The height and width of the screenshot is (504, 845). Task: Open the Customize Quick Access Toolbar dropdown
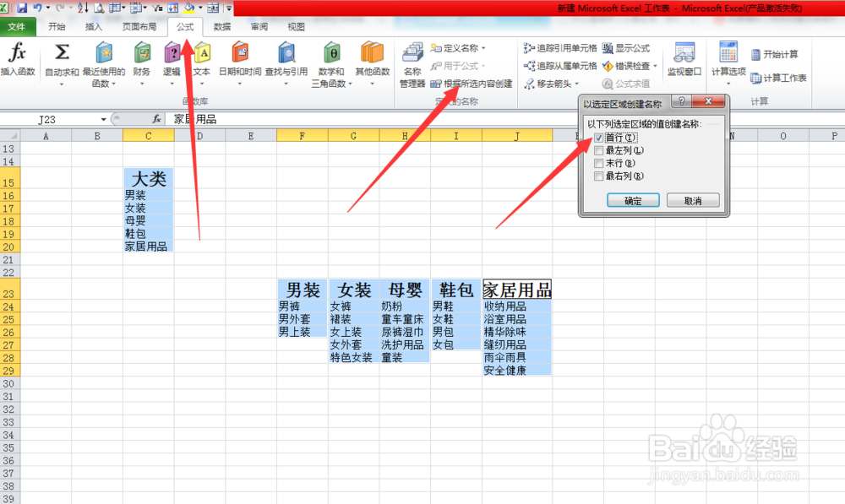pyautogui.click(x=228, y=8)
